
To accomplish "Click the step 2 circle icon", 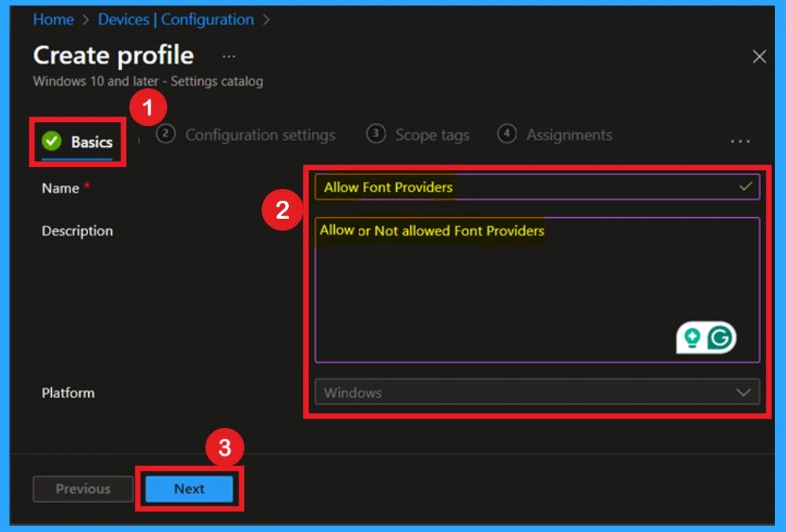I will [165, 135].
